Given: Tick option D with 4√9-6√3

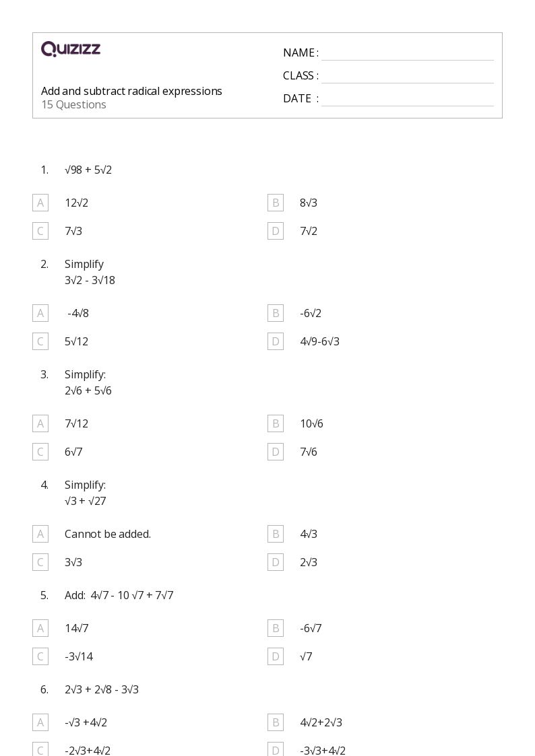Looking at the screenshot, I should 276,341.
